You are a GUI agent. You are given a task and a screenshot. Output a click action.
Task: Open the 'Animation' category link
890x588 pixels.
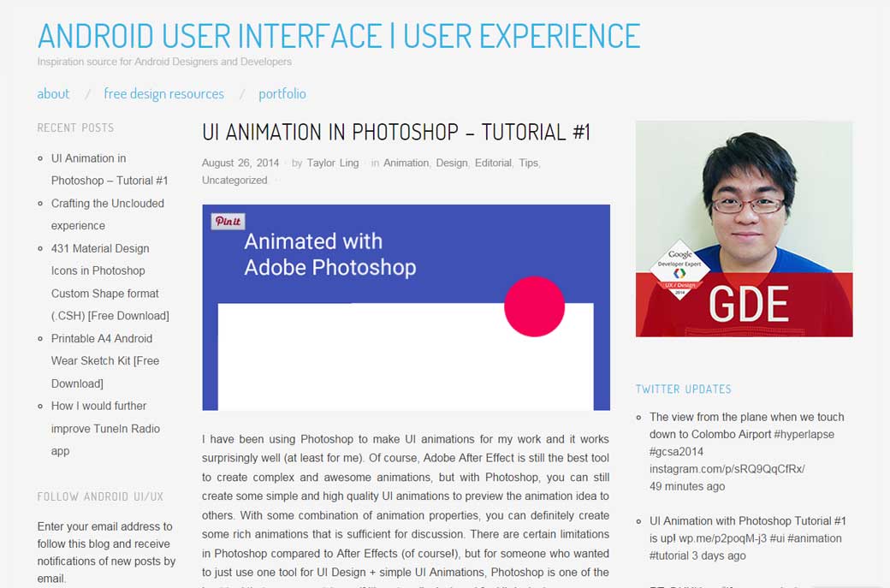coord(406,163)
